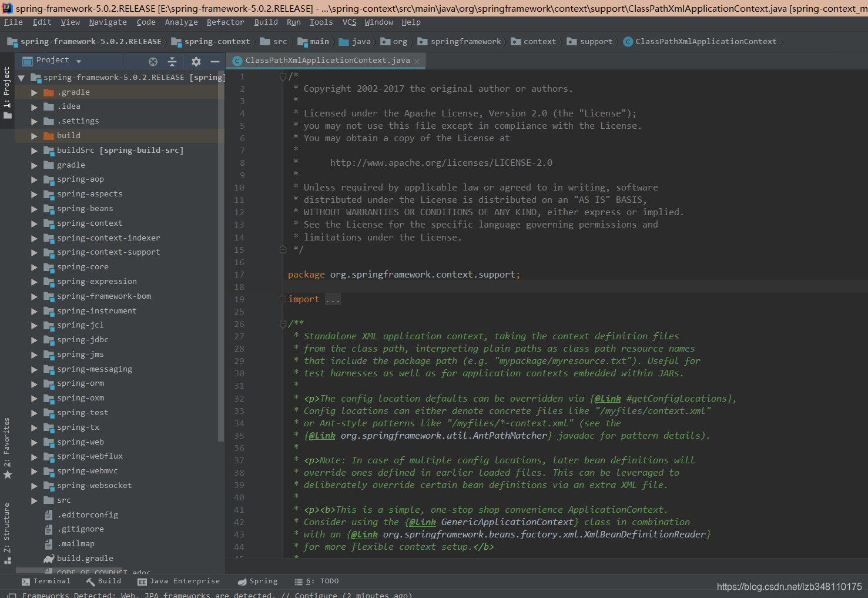Click the ClassPathXmlApplicationContext.java editor tab
Image resolution: width=868 pixels, height=598 pixels.
(327, 61)
